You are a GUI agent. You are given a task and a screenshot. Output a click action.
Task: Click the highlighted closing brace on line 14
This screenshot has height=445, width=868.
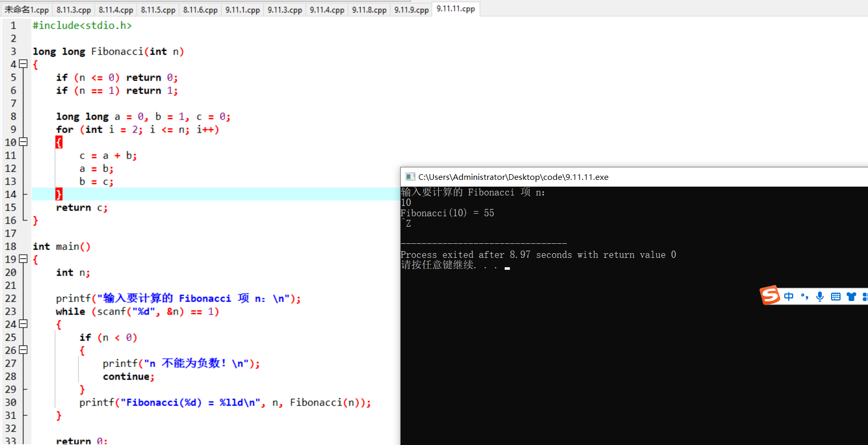59,194
